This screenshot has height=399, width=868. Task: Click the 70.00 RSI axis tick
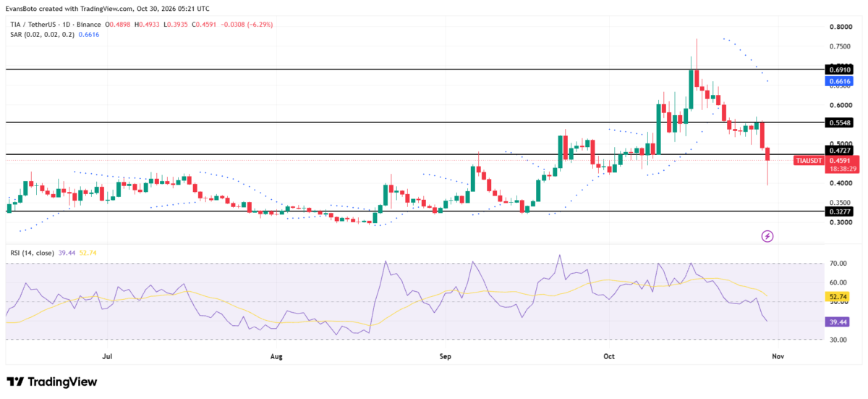tap(838, 264)
